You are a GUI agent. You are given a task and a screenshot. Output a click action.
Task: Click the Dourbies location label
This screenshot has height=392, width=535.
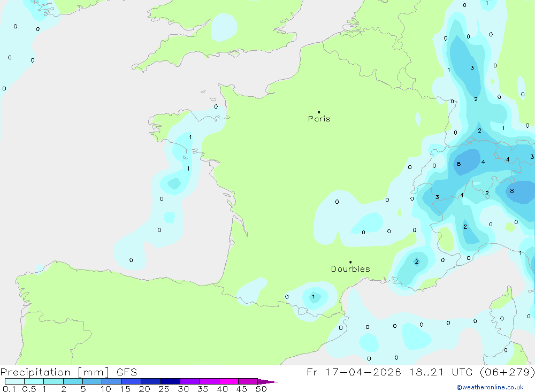pyautogui.click(x=350, y=269)
